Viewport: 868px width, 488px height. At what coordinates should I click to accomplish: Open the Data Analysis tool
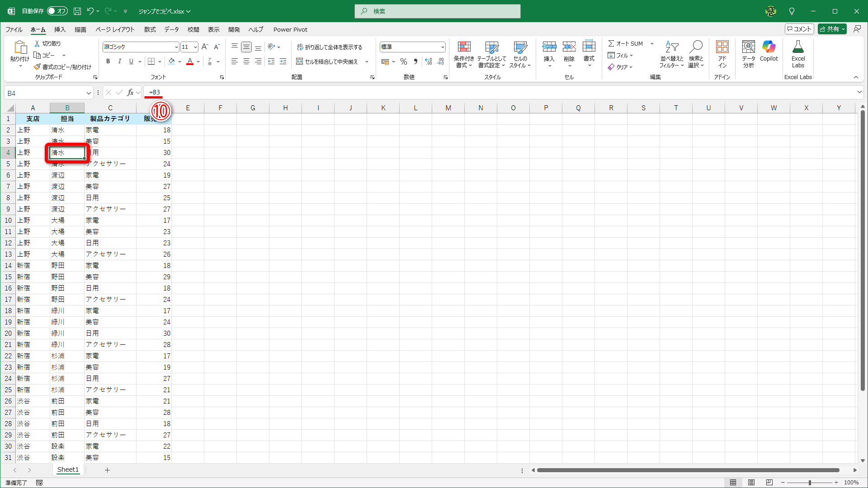[x=749, y=53]
